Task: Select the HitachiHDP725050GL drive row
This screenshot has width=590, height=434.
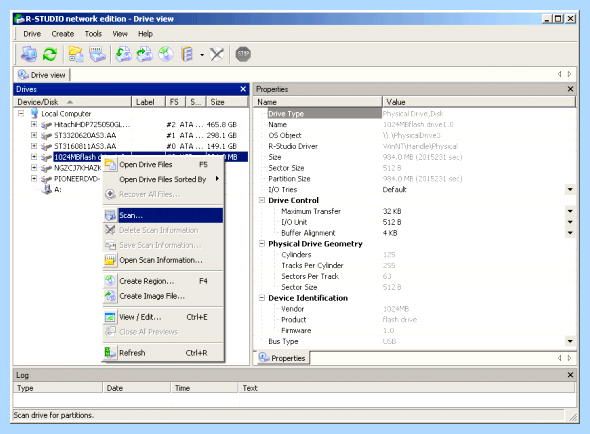Action: [x=132, y=124]
